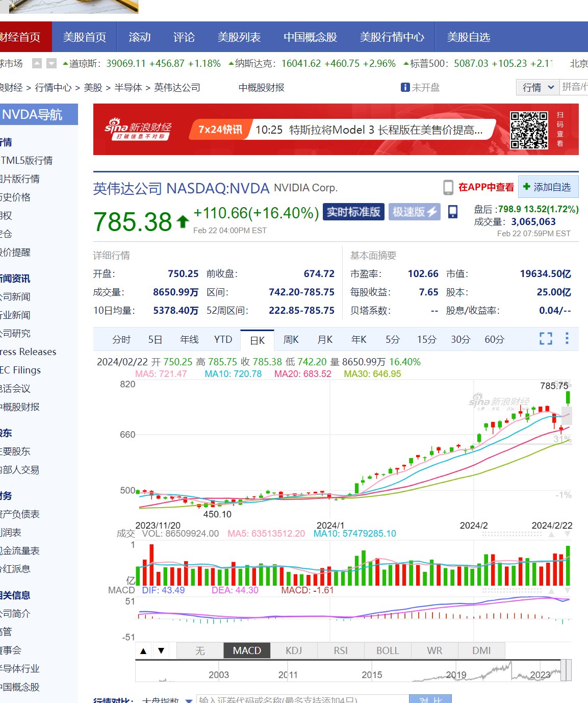The width and height of the screenshot is (588, 703).
Task: Open the 行情 search type dropdown
Action: [x=538, y=87]
